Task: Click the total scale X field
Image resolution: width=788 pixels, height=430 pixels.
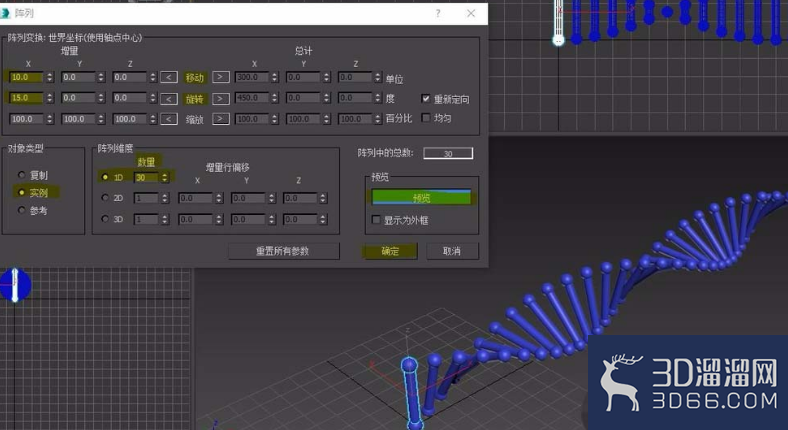Action: (253, 119)
